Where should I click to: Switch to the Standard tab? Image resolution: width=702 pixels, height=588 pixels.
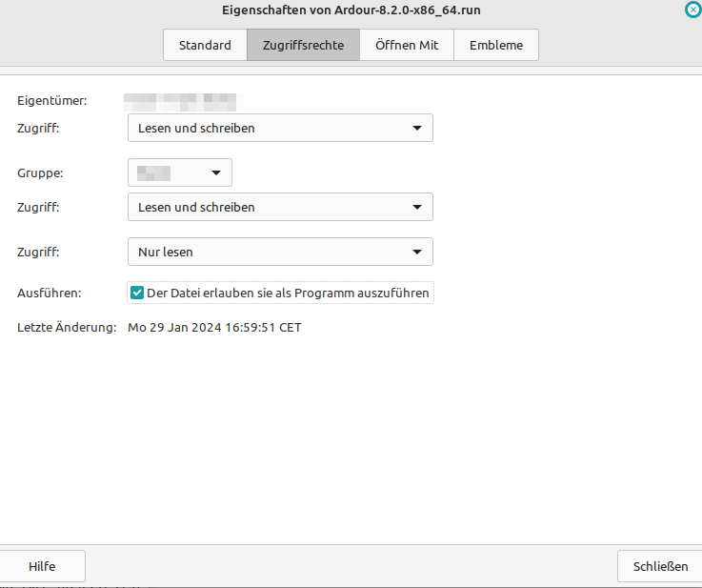[205, 45]
